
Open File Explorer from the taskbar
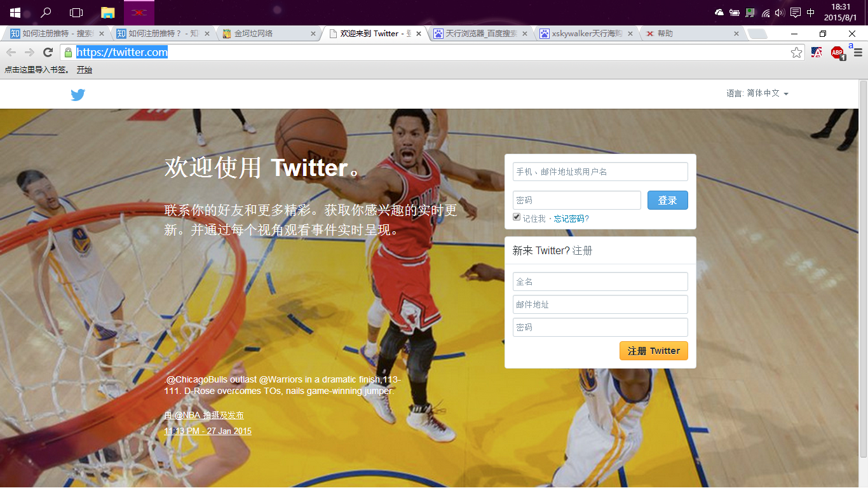pos(108,13)
